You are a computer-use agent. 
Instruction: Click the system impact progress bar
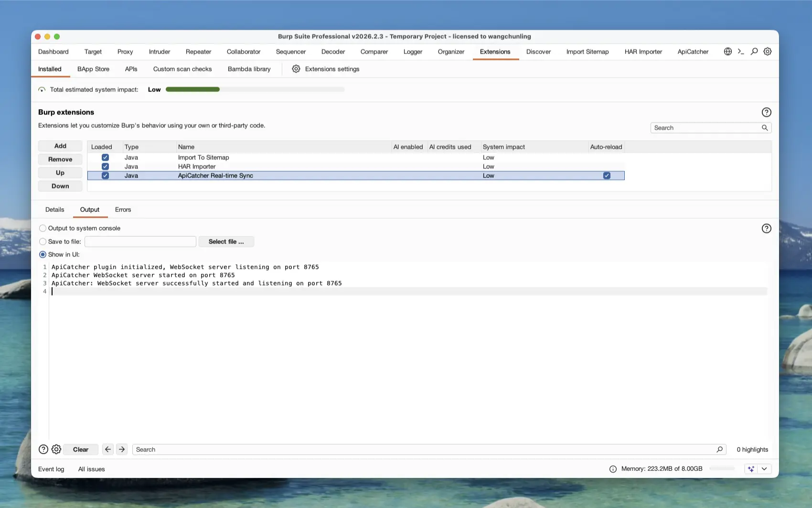255,89
